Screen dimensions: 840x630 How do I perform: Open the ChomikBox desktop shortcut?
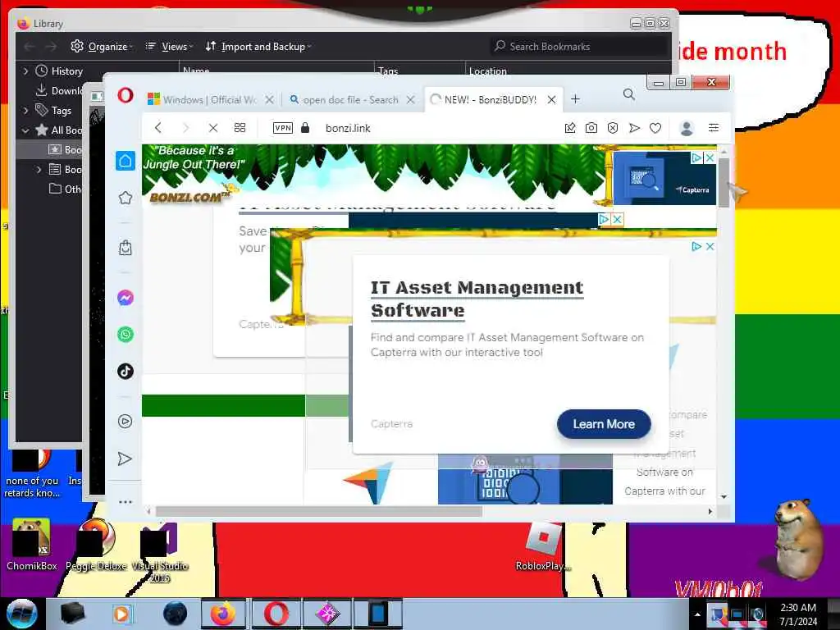(x=32, y=546)
